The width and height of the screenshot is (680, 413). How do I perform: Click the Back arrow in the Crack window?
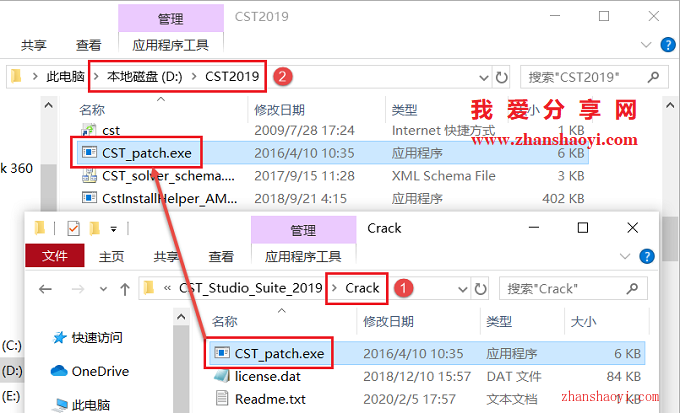coord(45,289)
